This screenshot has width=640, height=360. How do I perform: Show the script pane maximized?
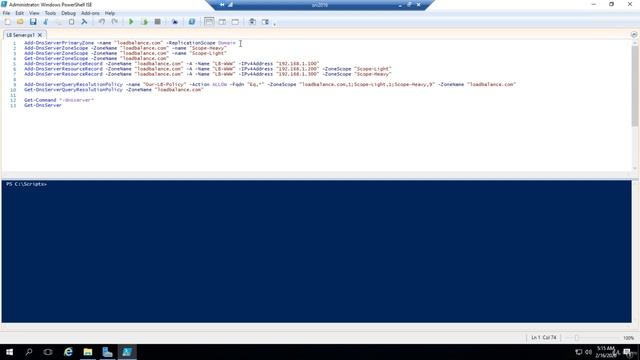click(235, 22)
